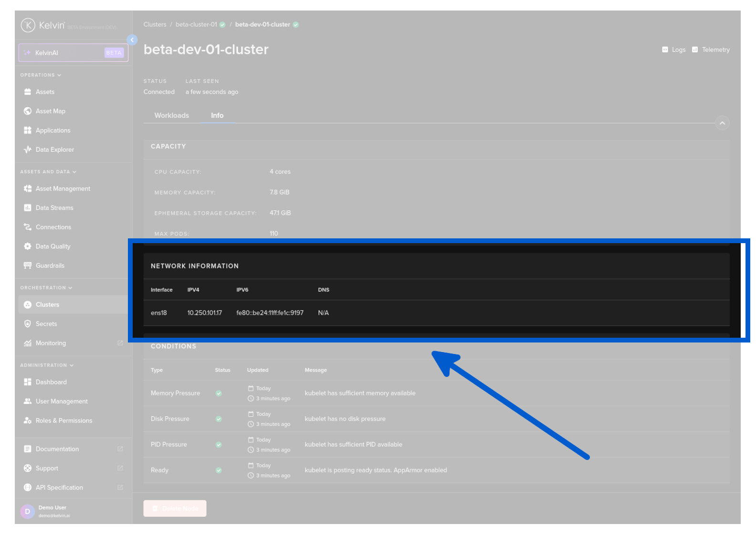Open Monitoring external link icon
This screenshot has height=535, width=756.
click(120, 343)
